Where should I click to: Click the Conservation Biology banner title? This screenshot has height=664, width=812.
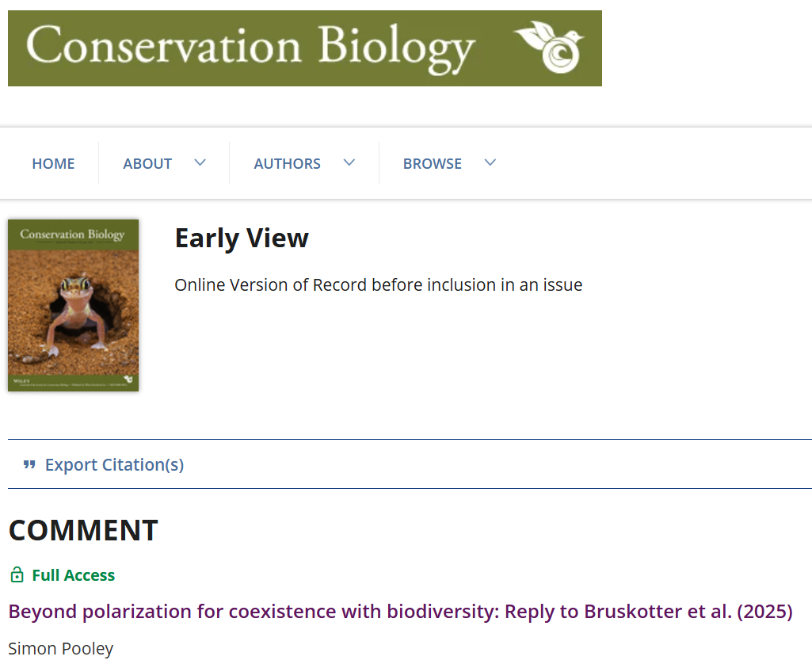coord(250,46)
